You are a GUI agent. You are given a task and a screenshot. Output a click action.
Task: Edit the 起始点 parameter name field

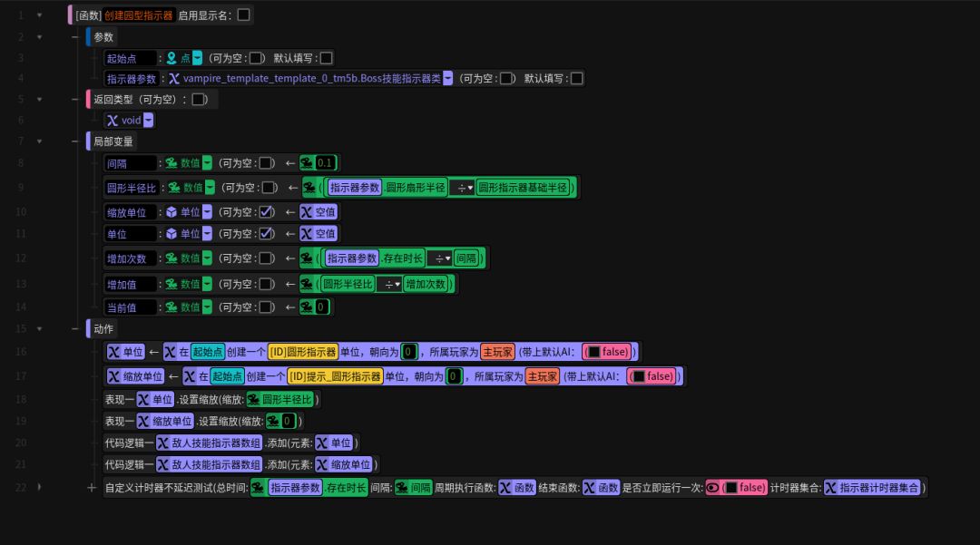pos(130,58)
